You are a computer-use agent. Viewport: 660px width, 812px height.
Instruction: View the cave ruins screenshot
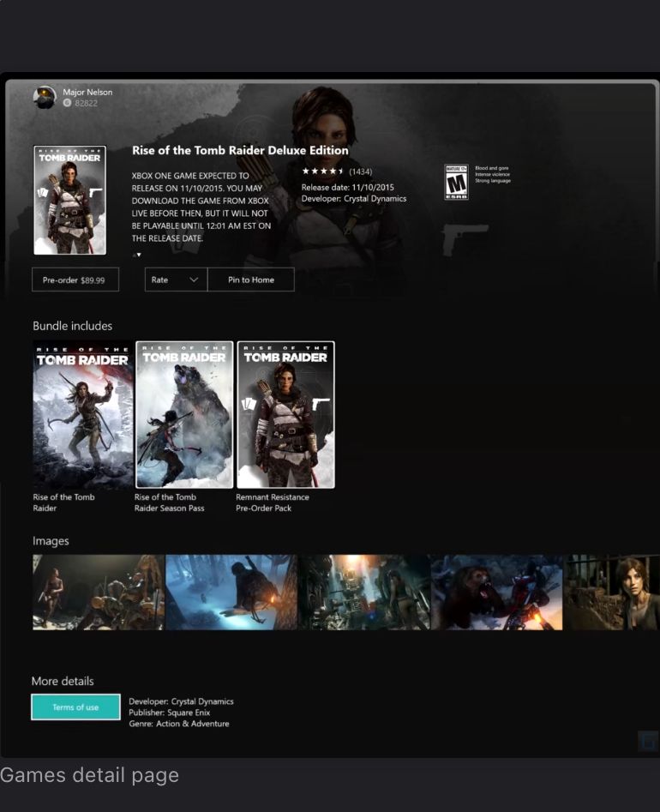364,592
